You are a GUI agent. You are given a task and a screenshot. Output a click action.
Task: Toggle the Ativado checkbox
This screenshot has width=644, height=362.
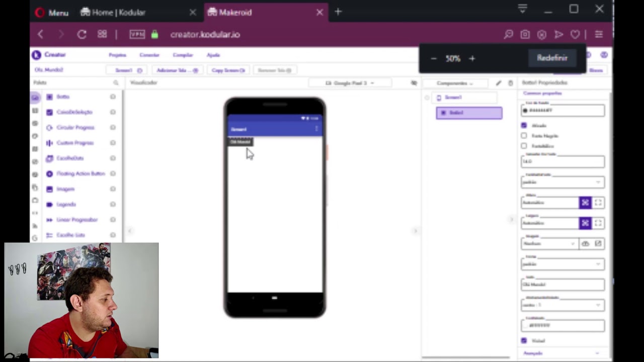click(524, 125)
